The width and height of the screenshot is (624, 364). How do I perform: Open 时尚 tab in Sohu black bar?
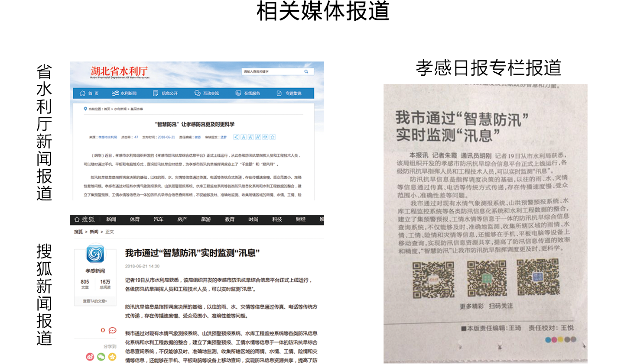pos(253,219)
